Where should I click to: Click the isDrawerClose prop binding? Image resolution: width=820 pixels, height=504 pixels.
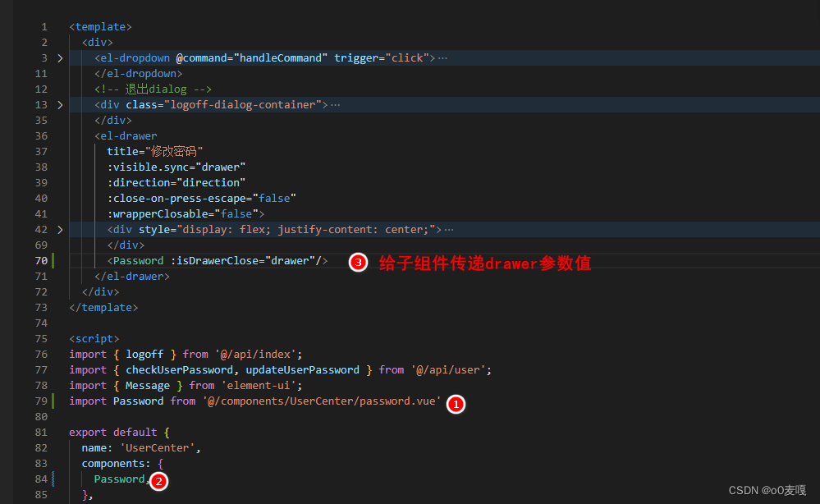243,260
